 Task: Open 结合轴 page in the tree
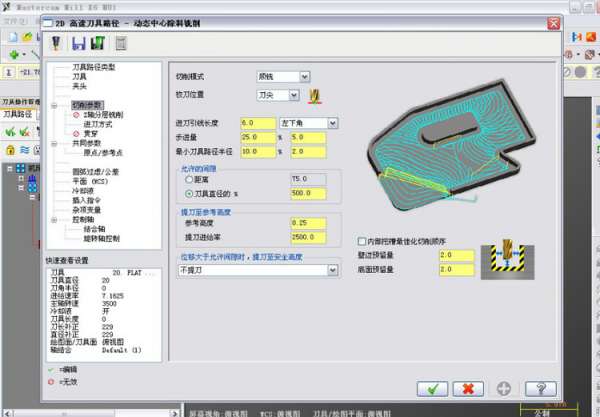[94, 229]
